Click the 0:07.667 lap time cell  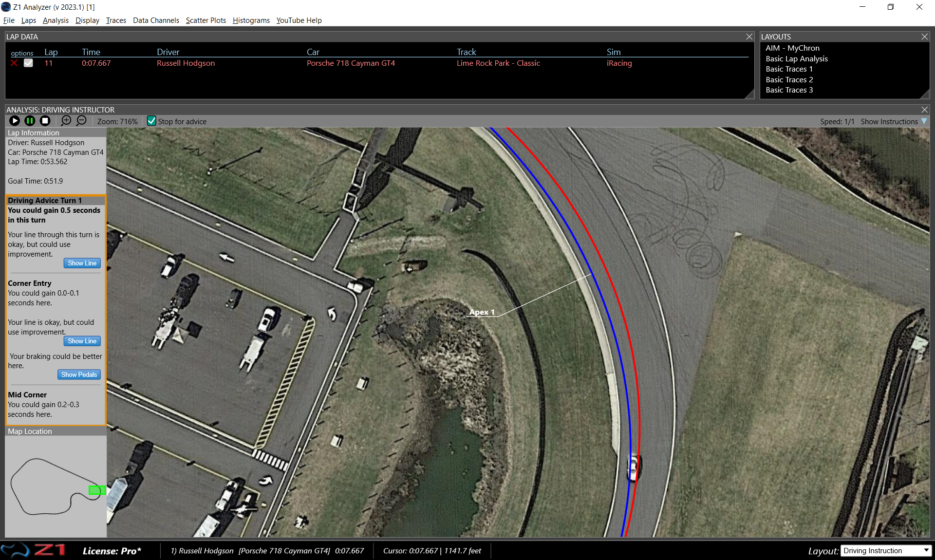tap(96, 63)
